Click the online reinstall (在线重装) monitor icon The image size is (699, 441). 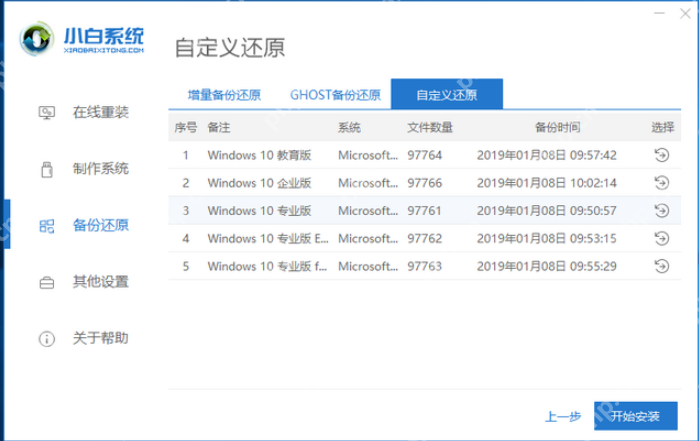click(x=46, y=112)
